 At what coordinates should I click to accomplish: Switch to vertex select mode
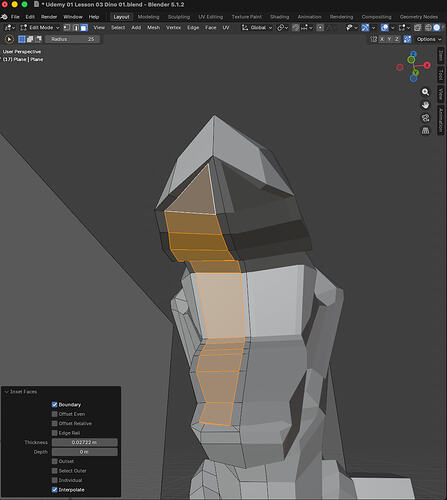tap(67, 28)
